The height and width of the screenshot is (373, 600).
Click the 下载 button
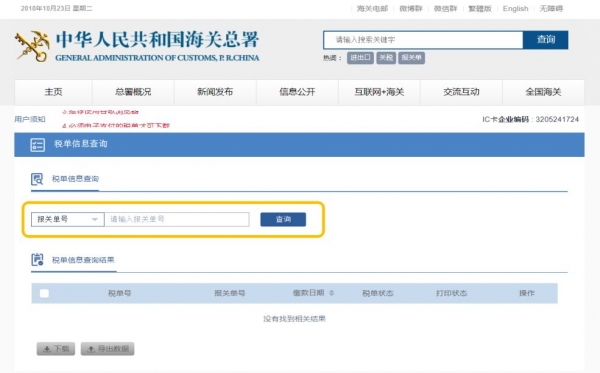click(56, 349)
